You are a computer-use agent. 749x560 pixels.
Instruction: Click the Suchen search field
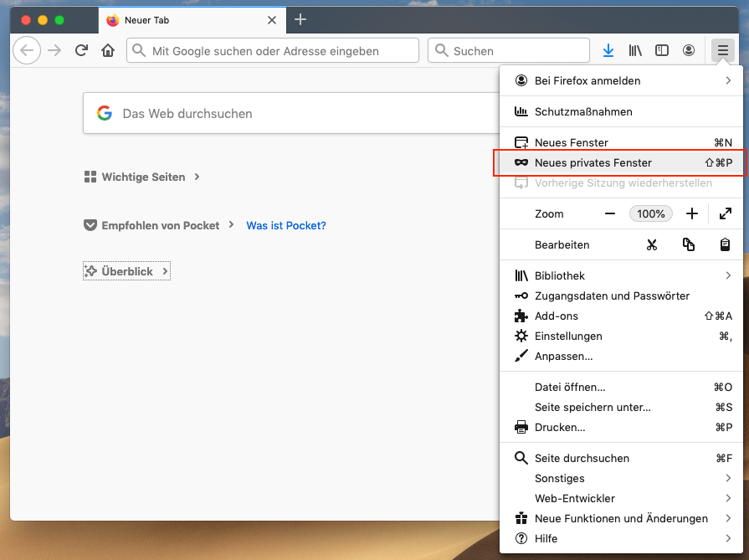[509, 50]
